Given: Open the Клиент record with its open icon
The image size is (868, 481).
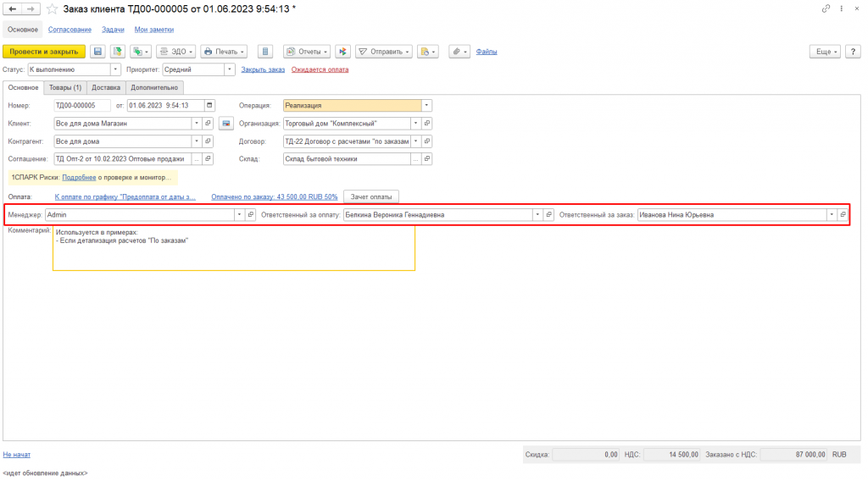Looking at the screenshot, I should tap(209, 124).
